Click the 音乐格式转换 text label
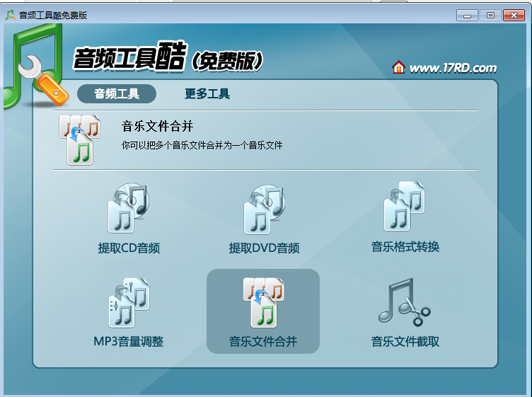 [405, 247]
